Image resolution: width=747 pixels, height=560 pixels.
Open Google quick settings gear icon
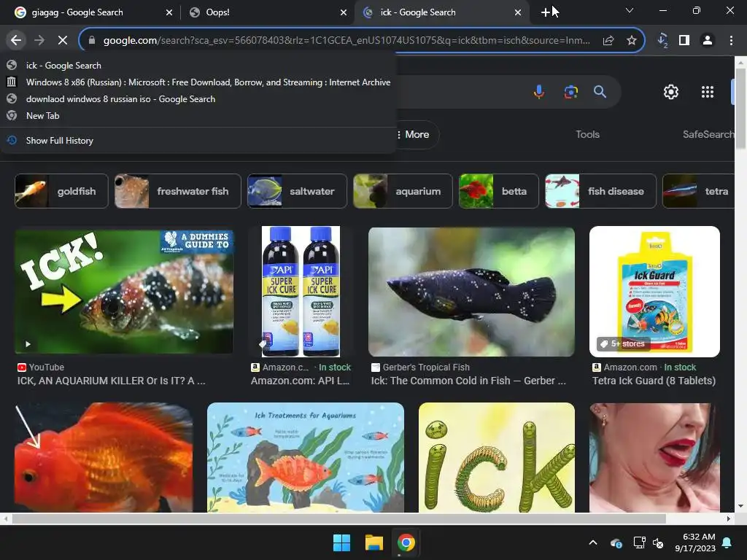point(671,91)
